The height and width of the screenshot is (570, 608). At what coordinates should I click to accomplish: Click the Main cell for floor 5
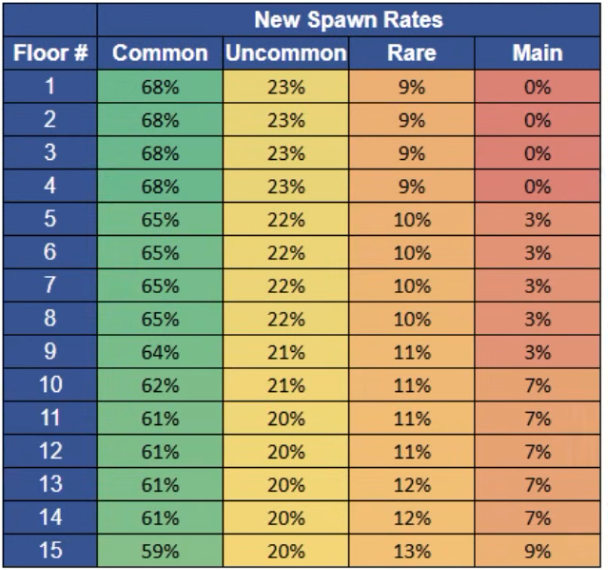click(537, 220)
